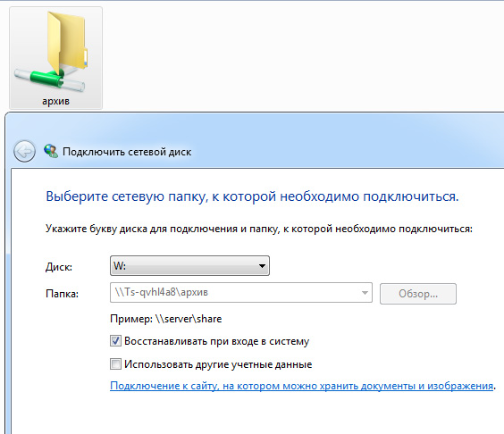Click the round back arrow button

point(24,151)
